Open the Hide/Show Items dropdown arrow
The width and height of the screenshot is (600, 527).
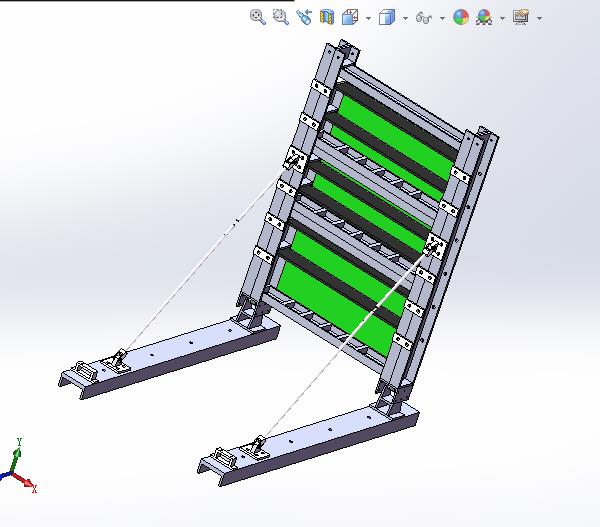(442, 18)
